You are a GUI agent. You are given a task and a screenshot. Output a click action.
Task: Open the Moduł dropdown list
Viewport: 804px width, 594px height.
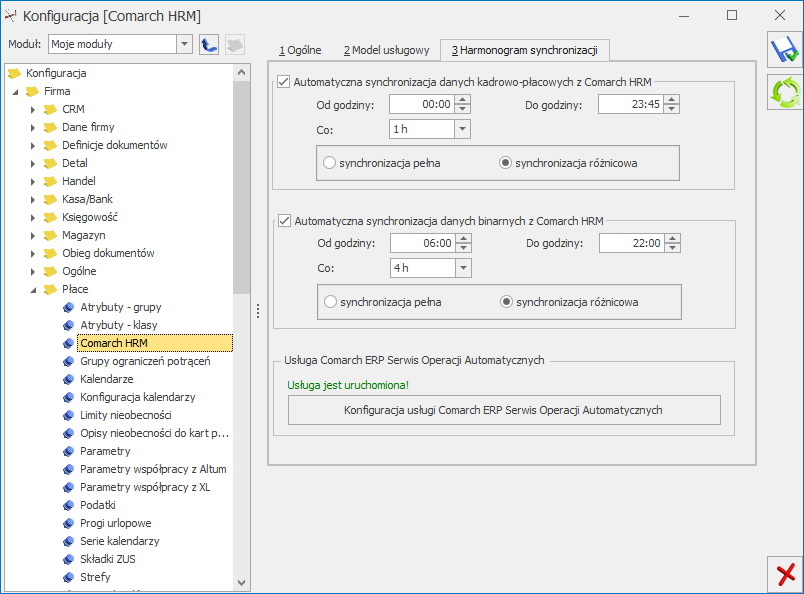(x=184, y=44)
